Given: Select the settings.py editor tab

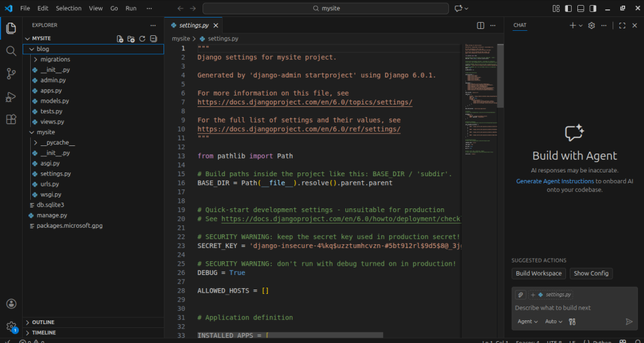Looking at the screenshot, I should coord(193,25).
